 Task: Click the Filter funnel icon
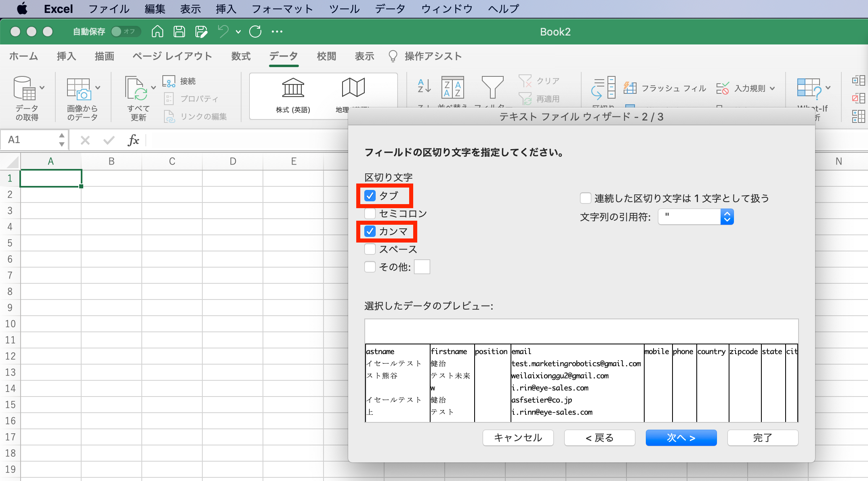(x=492, y=87)
